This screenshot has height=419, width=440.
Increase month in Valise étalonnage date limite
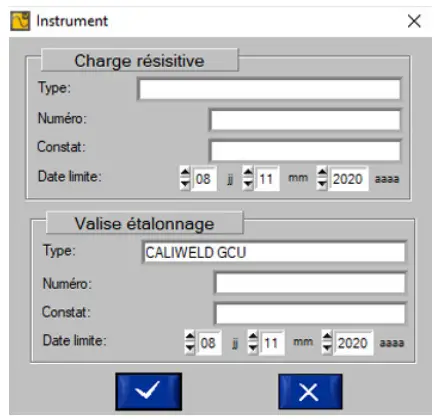(253, 337)
